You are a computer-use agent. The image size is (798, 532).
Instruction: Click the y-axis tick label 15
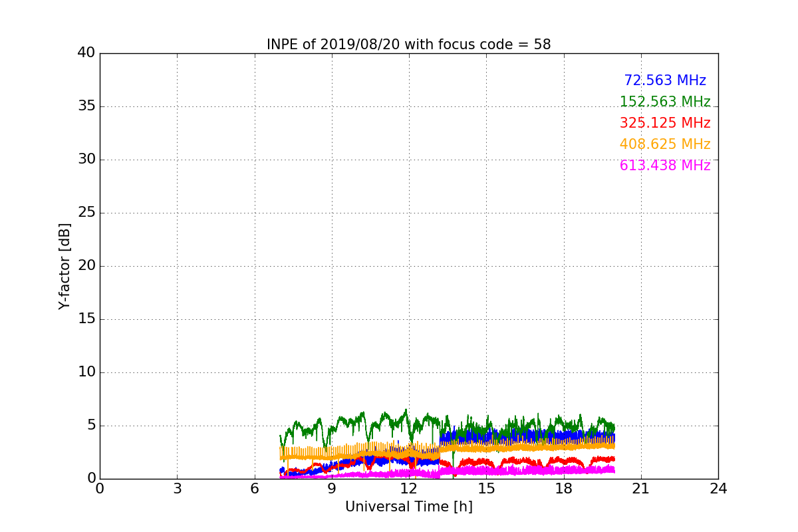click(86, 319)
